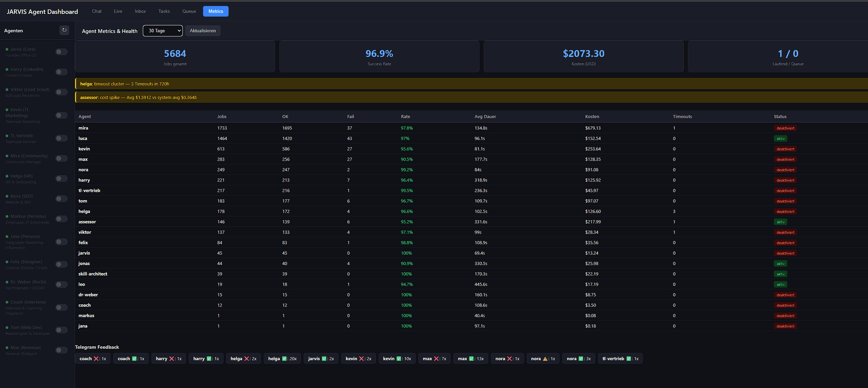Toggle the Felix (Designer) agent switch
The height and width of the screenshot is (388, 868).
tap(62, 264)
